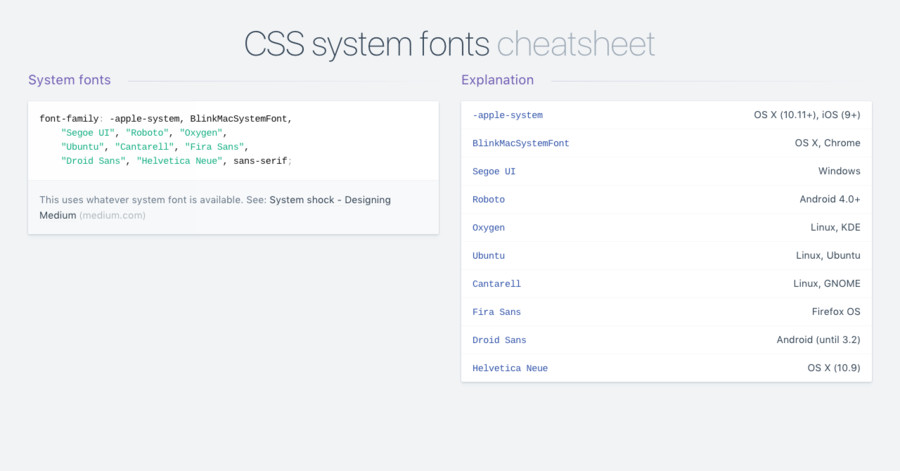
Task: Click the 'Roboto' entry in Explanation table
Action: click(x=488, y=200)
